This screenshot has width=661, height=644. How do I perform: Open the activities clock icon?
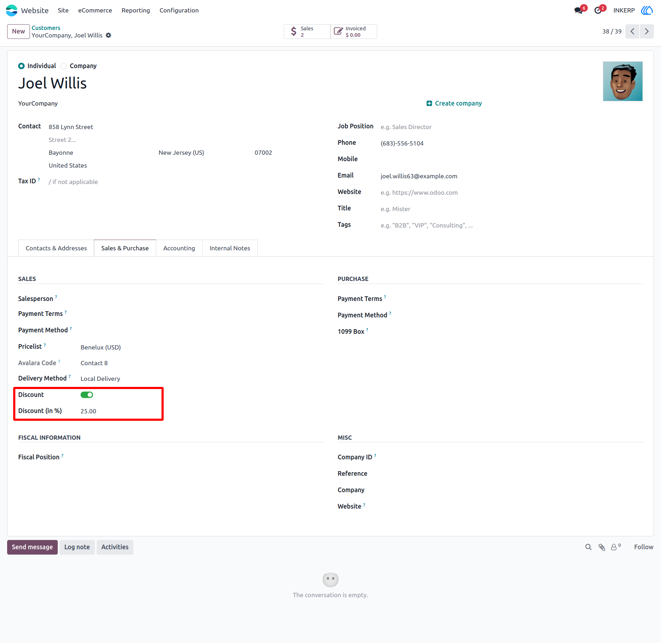click(x=598, y=10)
